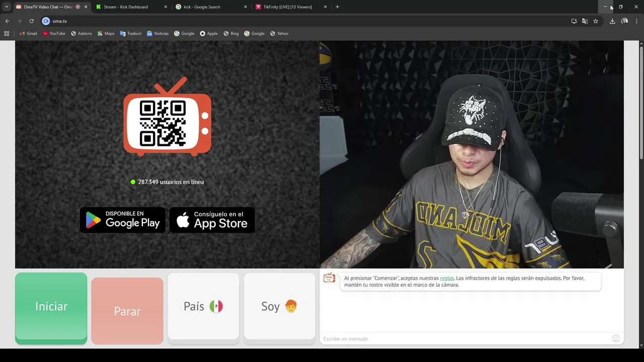The image size is (644, 362).
Task: Open the Gmail bookmark
Action: 28,34
